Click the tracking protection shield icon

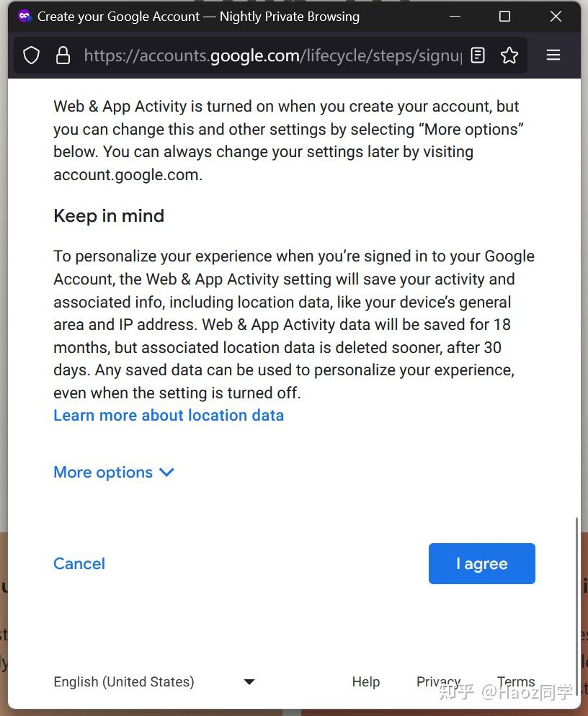(31, 55)
